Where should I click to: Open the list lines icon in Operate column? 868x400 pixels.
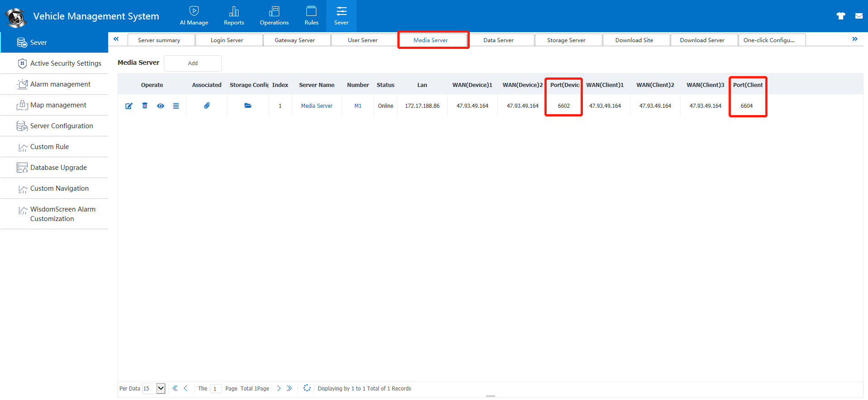point(176,106)
